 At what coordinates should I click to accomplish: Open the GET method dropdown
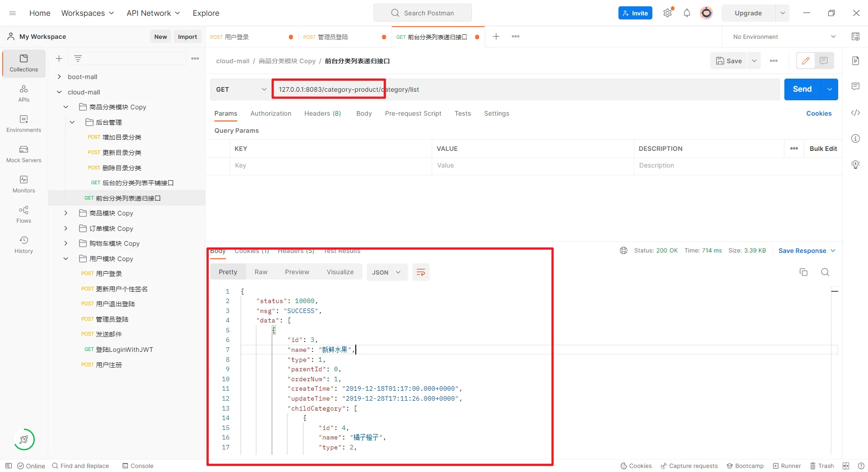tap(241, 89)
